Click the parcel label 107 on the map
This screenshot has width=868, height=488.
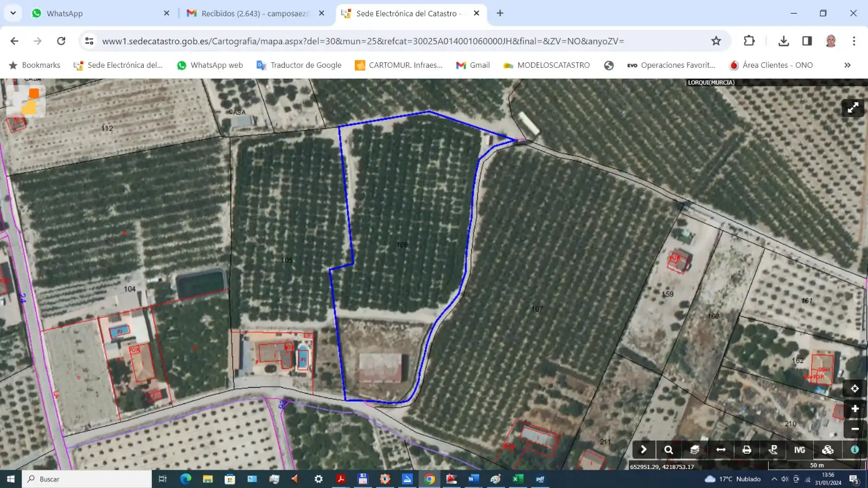(x=537, y=309)
